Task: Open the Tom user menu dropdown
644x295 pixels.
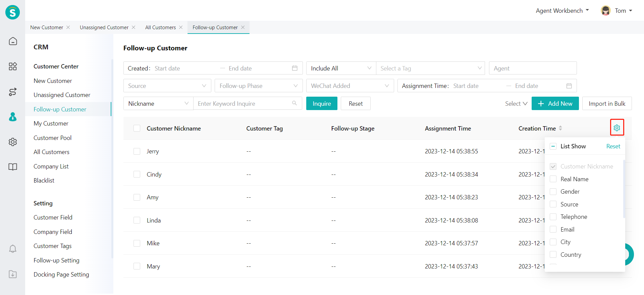Action: coord(624,10)
